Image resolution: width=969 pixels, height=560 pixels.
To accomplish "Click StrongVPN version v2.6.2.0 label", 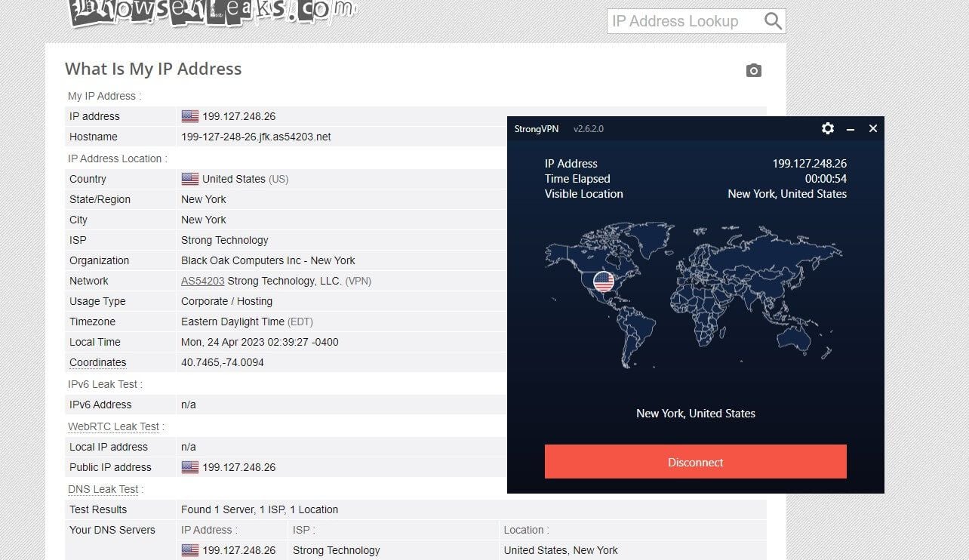I will pos(589,129).
